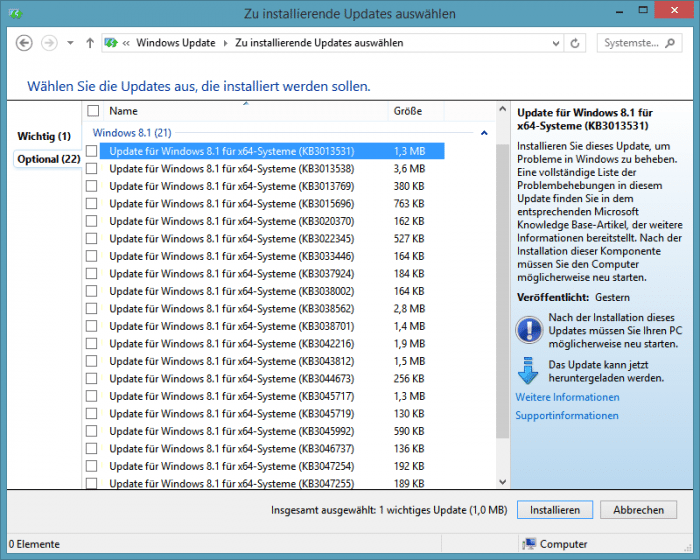700x560 pixels.
Task: Click the 256 KB size cell
Action: pos(409,379)
